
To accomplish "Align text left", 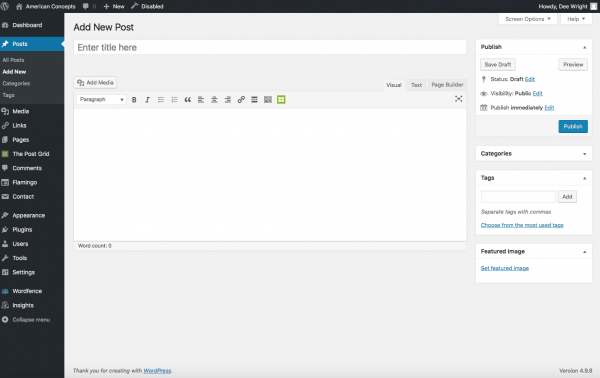I will click(x=201, y=99).
